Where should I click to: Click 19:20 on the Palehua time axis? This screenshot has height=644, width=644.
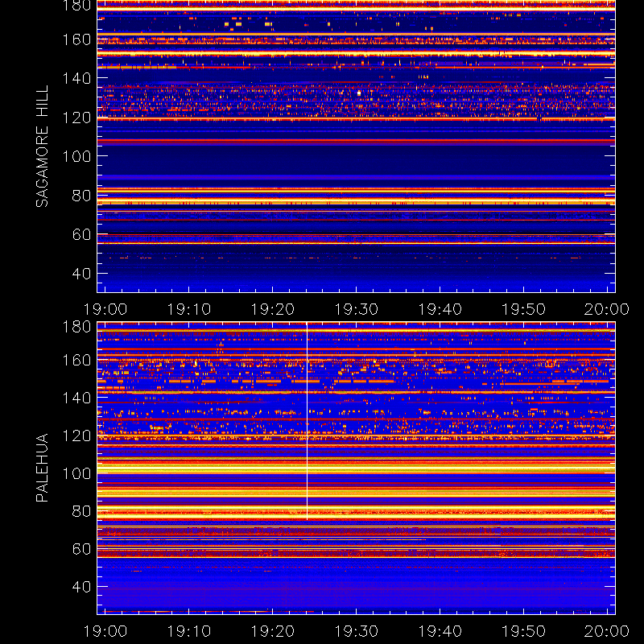pos(273,631)
